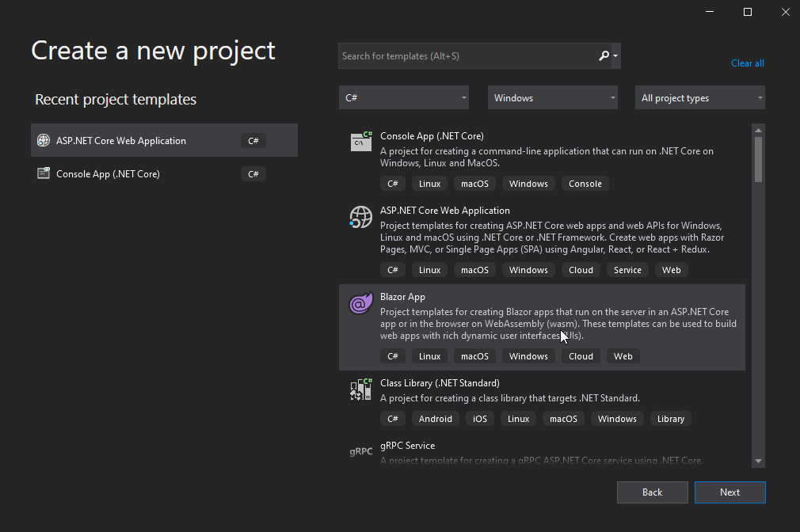Open the search options dropdown arrow
Screen dimensions: 800x532
coord(615,55)
